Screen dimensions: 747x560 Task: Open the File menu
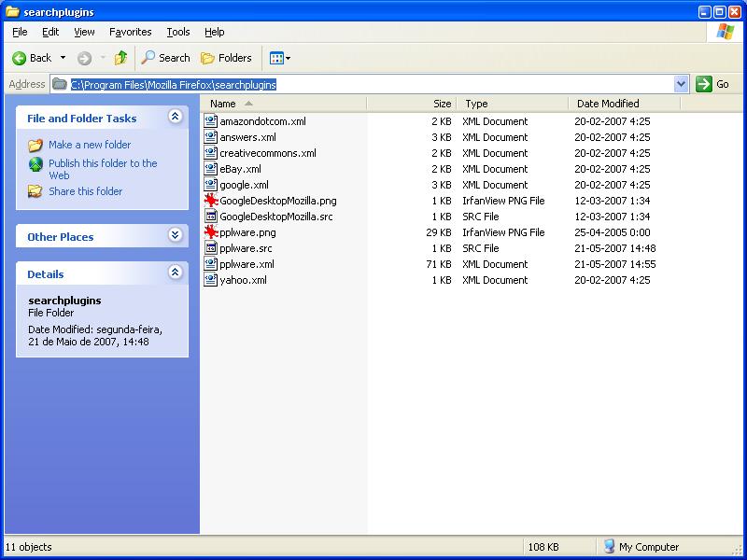click(x=20, y=32)
